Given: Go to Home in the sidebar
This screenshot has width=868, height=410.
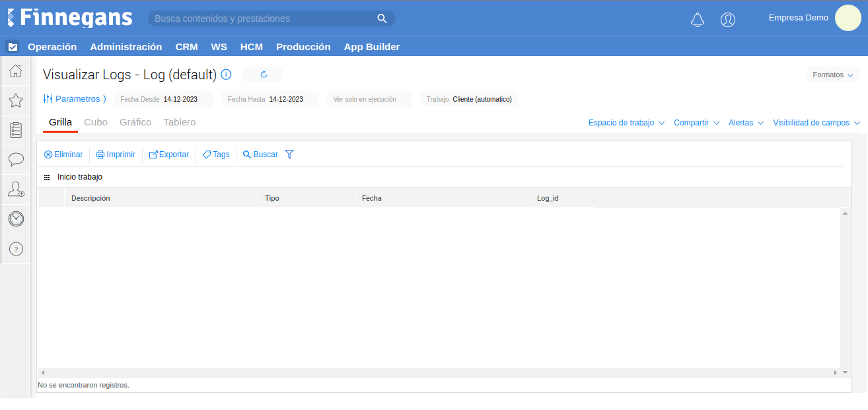Looking at the screenshot, I should coord(16,71).
